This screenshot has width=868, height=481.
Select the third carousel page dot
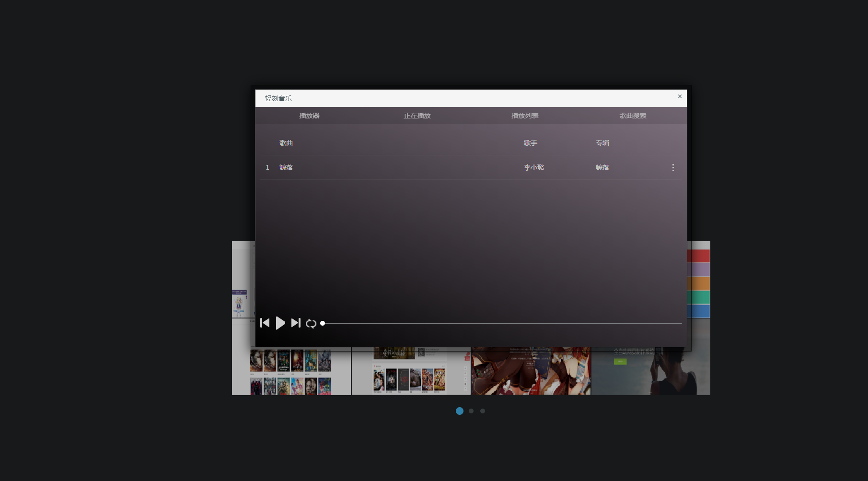483,411
